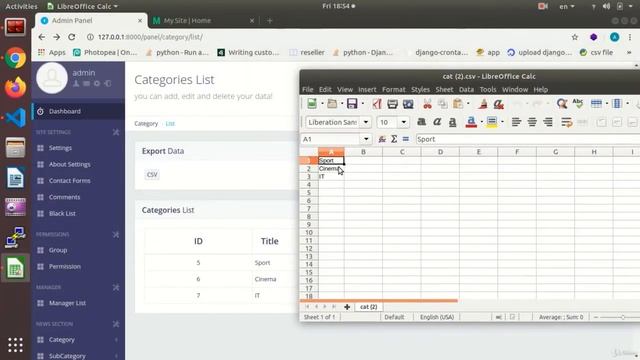The width and height of the screenshot is (640, 360).
Task: Open Contact Forms in admin sidebar
Action: click(78, 180)
